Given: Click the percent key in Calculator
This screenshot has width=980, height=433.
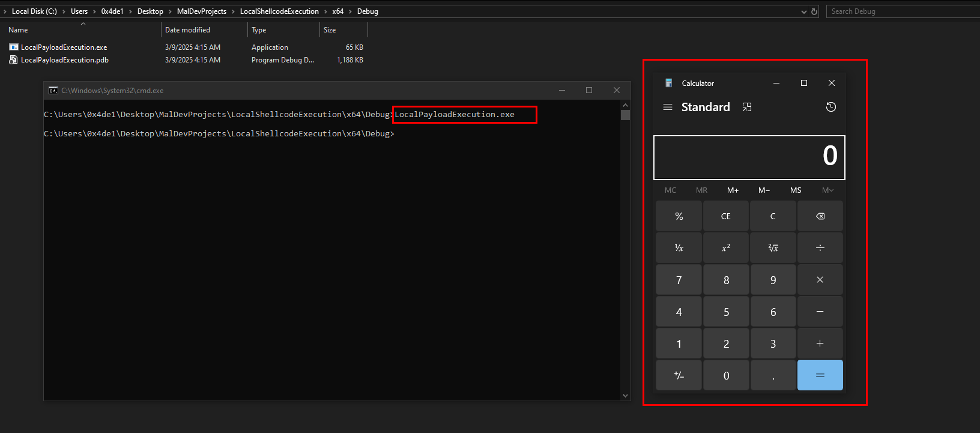Looking at the screenshot, I should pyautogui.click(x=679, y=216).
